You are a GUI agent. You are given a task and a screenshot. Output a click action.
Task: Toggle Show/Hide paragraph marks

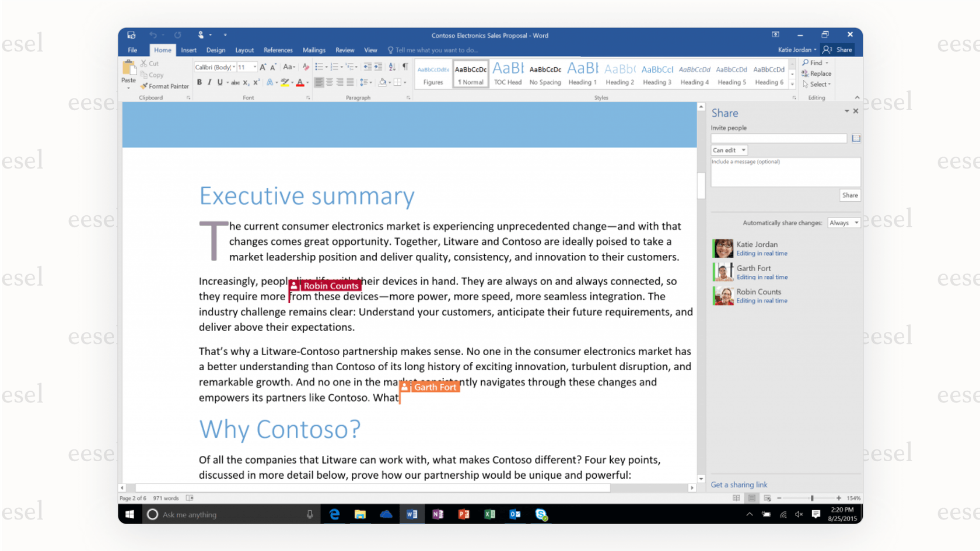[x=405, y=66]
